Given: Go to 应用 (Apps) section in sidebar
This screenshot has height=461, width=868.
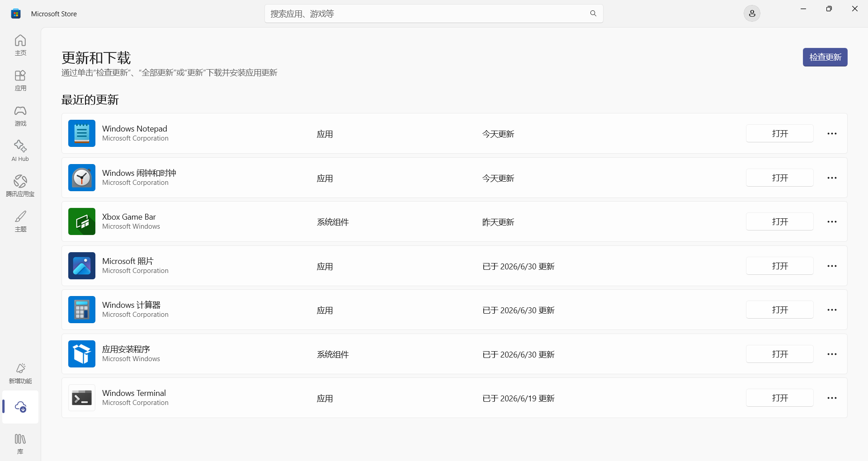Looking at the screenshot, I should click(x=20, y=80).
